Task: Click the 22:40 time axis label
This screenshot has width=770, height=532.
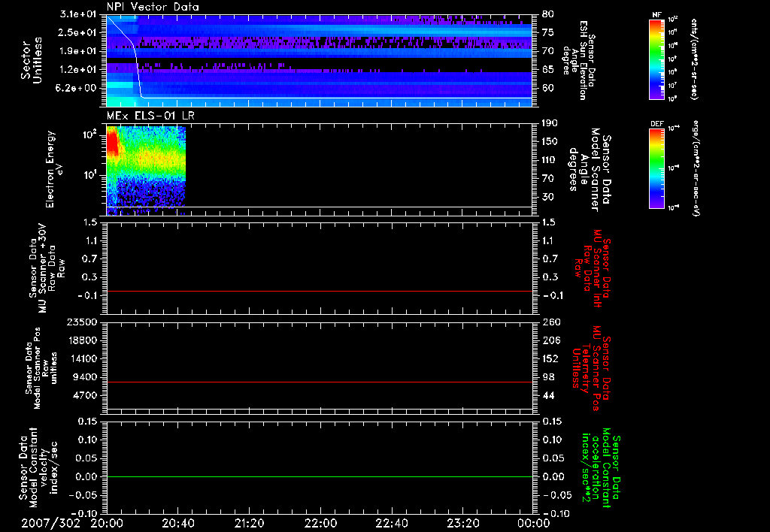Action: pos(391,523)
